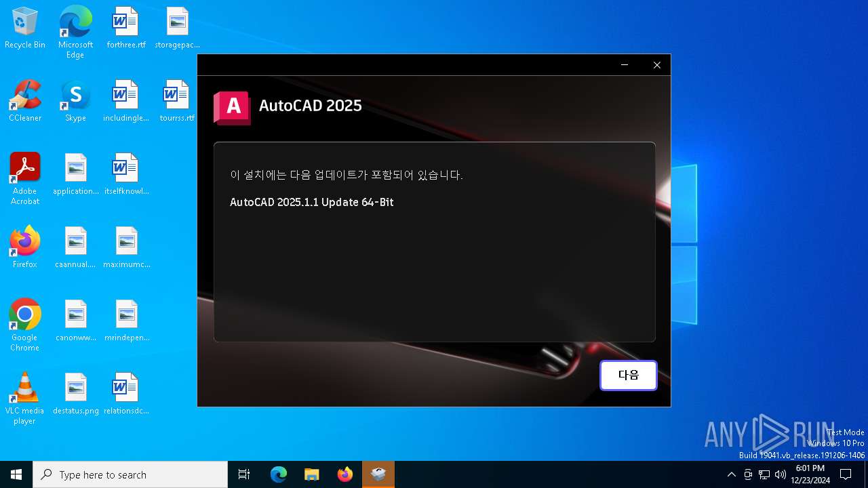
Task: Select itselfknowl... document icon
Action: click(x=126, y=175)
